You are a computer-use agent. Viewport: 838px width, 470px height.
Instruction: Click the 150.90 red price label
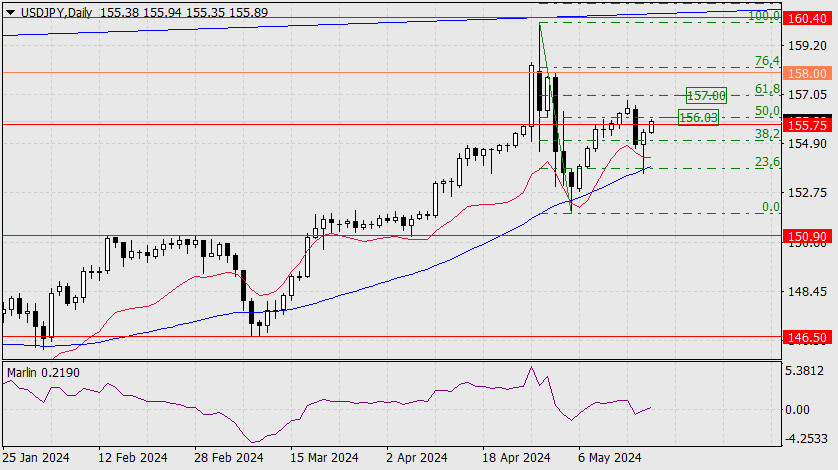click(807, 236)
